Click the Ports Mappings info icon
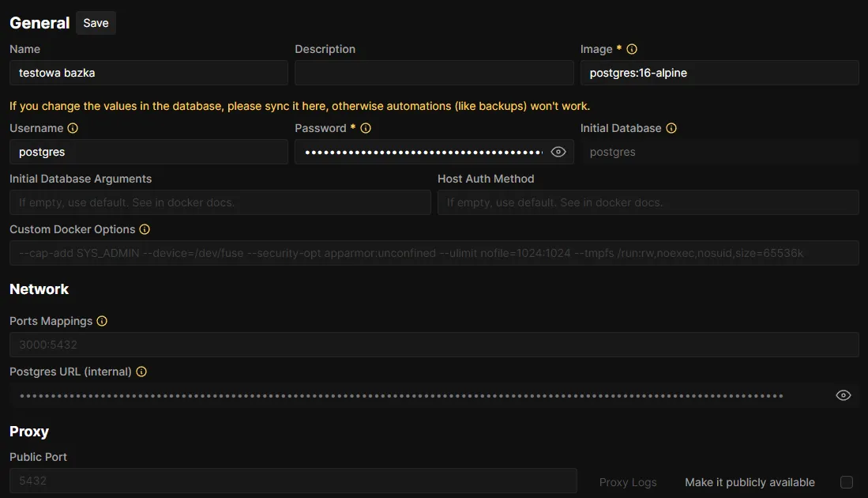This screenshot has width=868, height=498. [x=102, y=321]
